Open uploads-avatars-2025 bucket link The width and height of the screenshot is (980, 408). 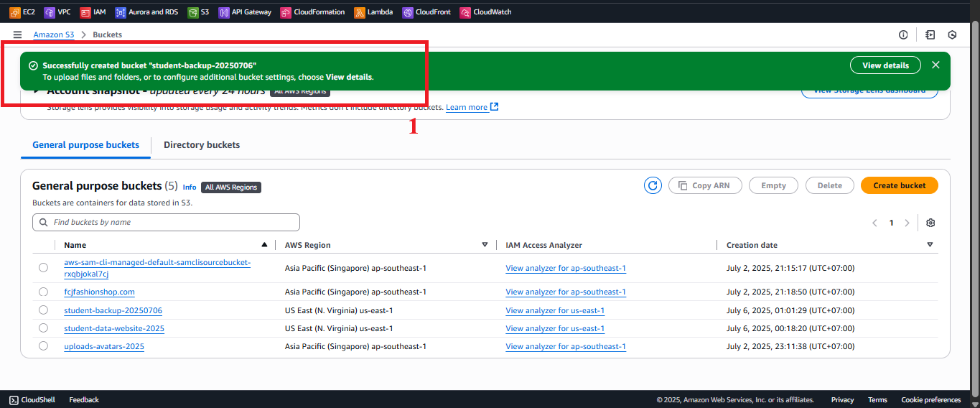(x=104, y=346)
